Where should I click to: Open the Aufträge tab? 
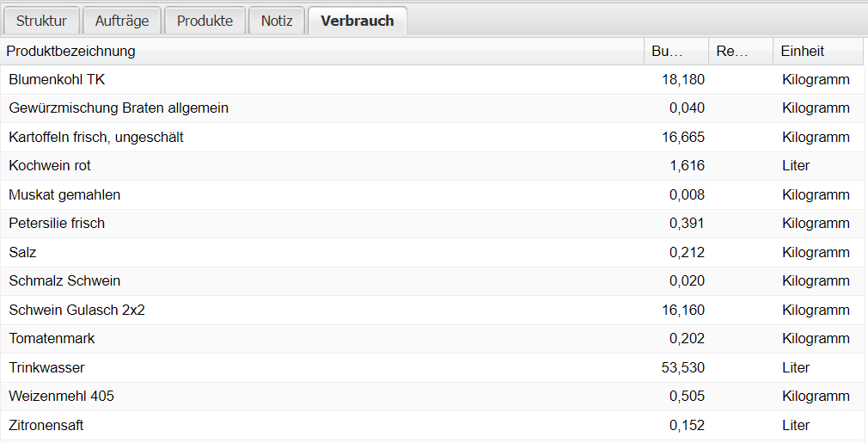[123, 21]
